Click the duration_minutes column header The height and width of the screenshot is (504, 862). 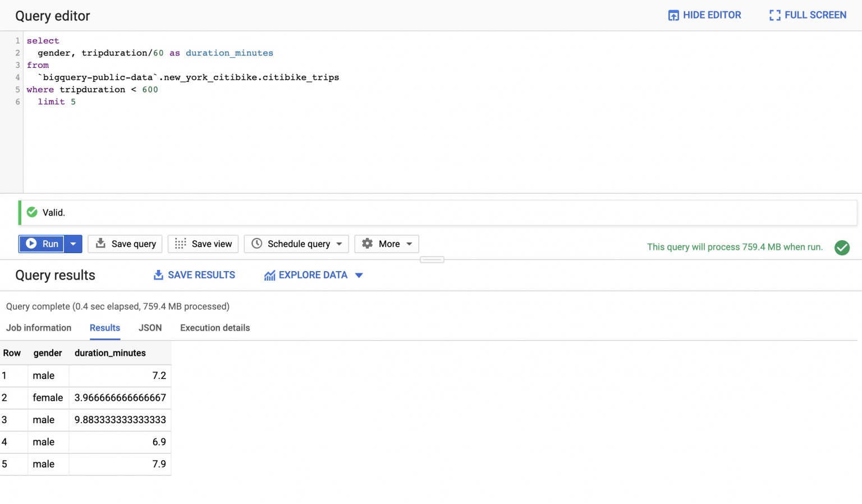click(110, 353)
